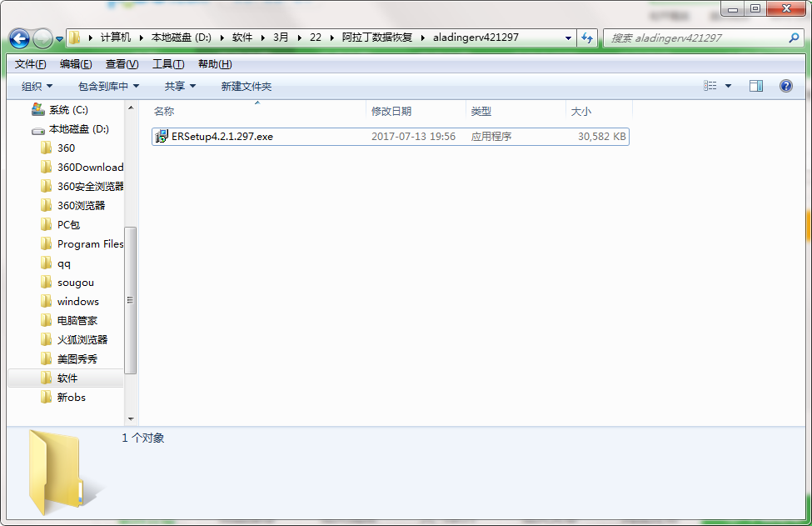This screenshot has width=812, height=526.
Task: Open the view options dropdown arrow
Action: click(x=728, y=86)
